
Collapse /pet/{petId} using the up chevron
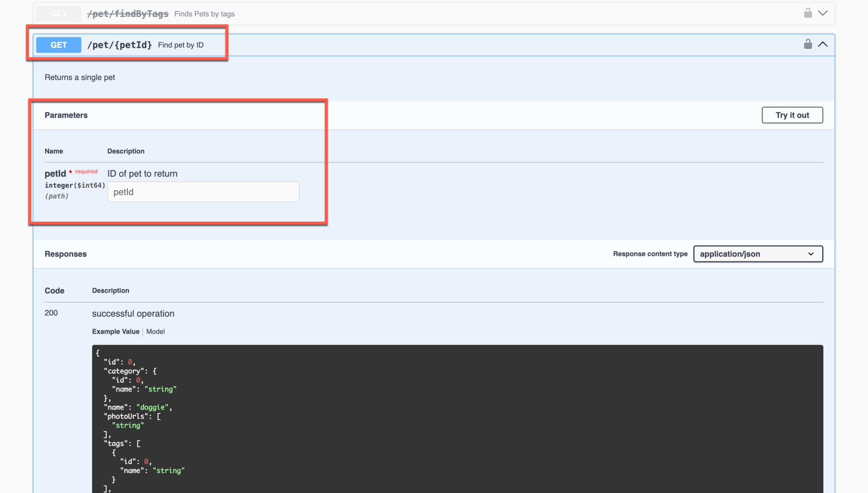(823, 44)
